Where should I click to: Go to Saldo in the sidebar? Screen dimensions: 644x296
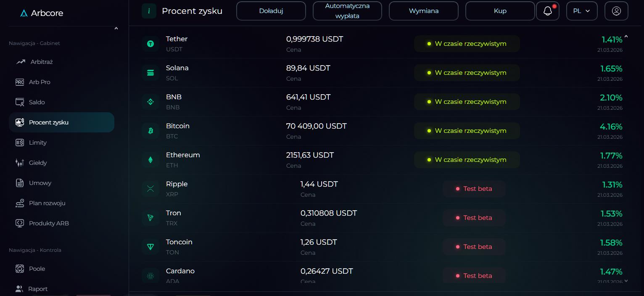pos(37,102)
